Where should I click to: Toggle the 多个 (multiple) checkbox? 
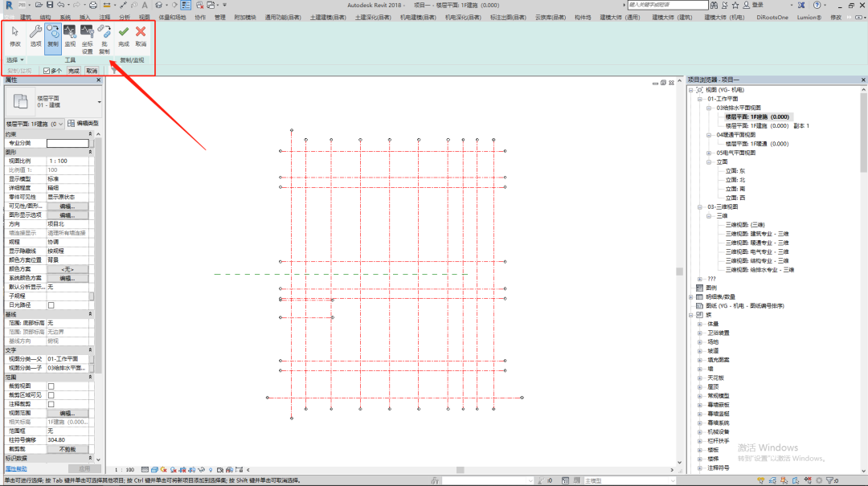[47, 71]
